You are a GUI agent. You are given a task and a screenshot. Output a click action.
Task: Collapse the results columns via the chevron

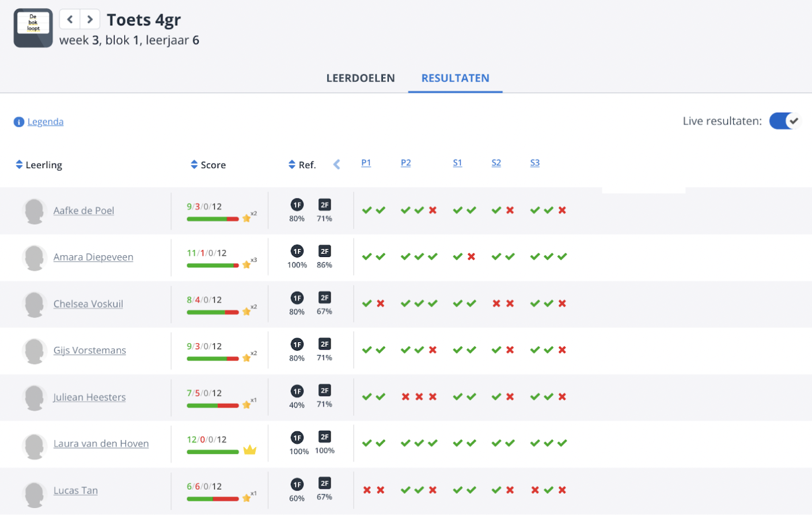337,164
